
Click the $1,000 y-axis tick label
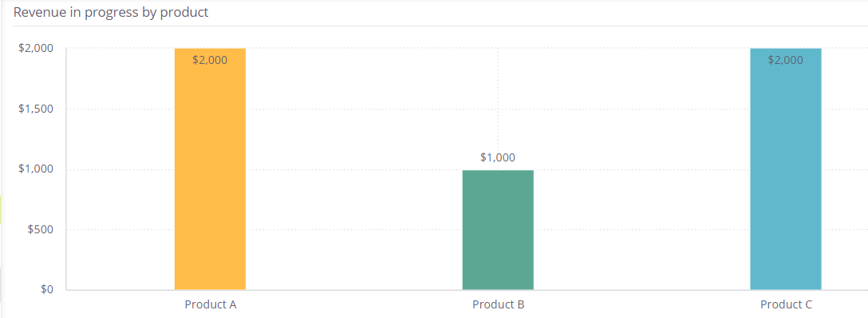click(36, 169)
